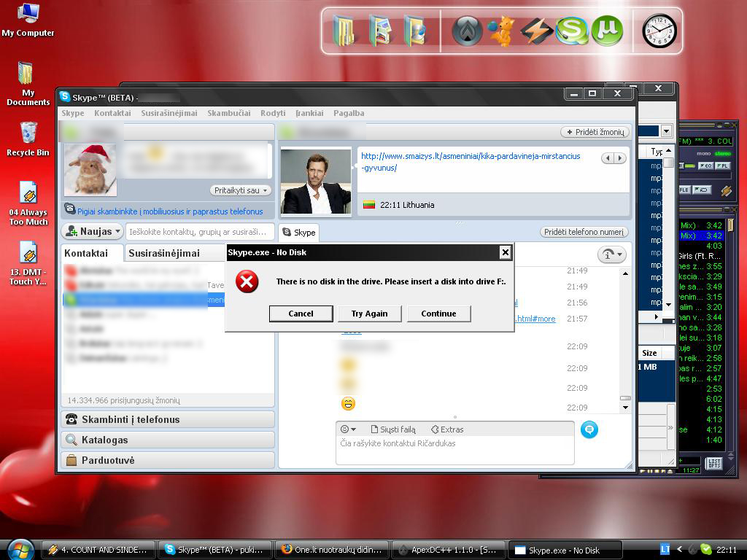Open the Parduotuvė panel
Image resolution: width=747 pixels, height=560 pixels.
click(x=168, y=460)
